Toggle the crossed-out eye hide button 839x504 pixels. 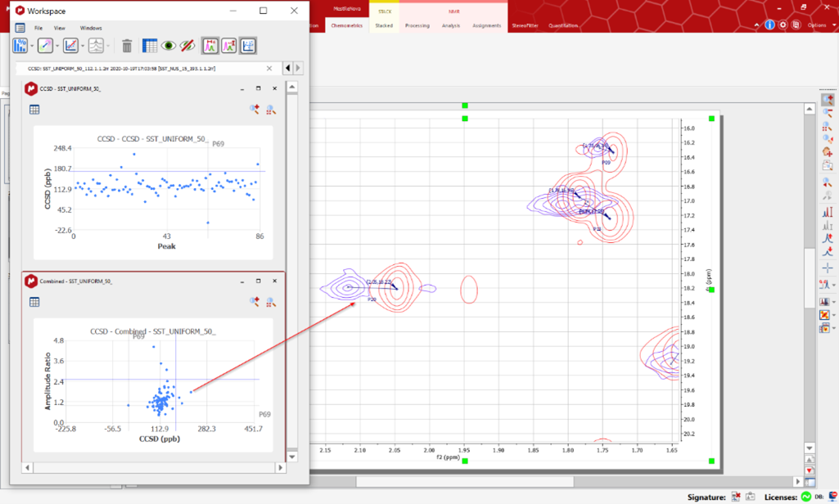(x=187, y=47)
